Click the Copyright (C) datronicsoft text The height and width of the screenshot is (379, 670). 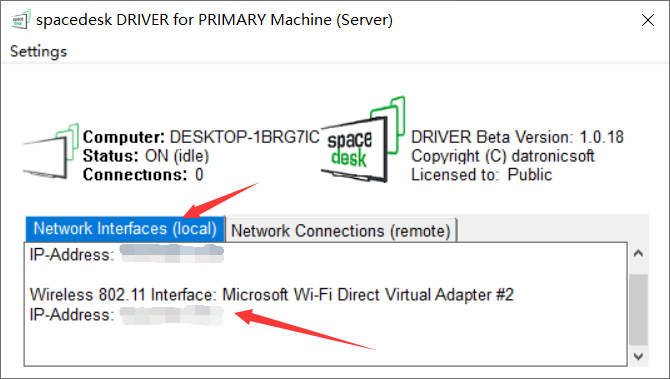502,156
